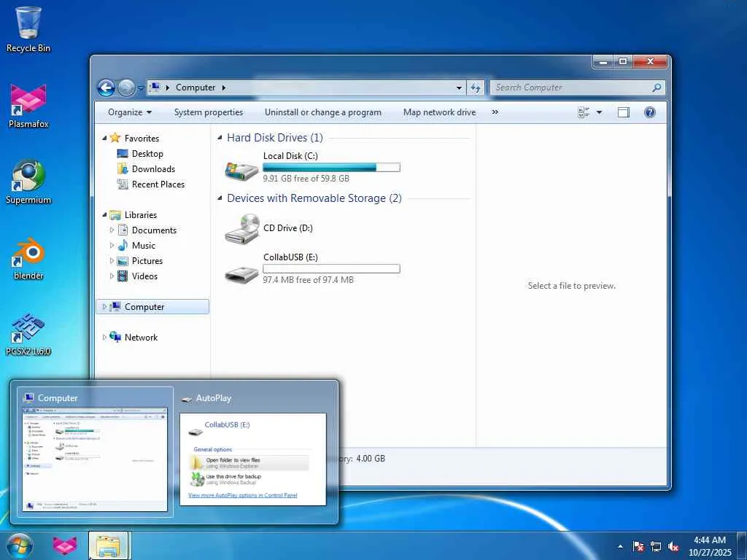
Task: Expand the Videos library
Action: 112,276
